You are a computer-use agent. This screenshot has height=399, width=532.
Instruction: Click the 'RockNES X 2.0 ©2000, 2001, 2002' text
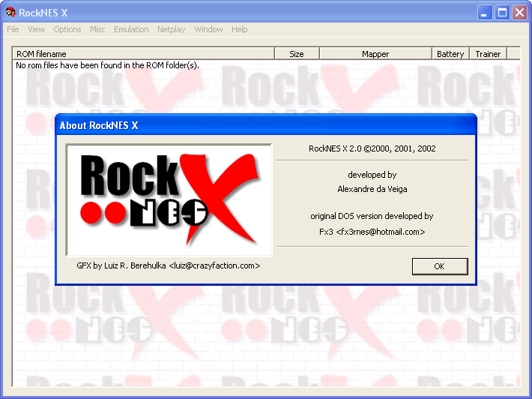[372, 148]
